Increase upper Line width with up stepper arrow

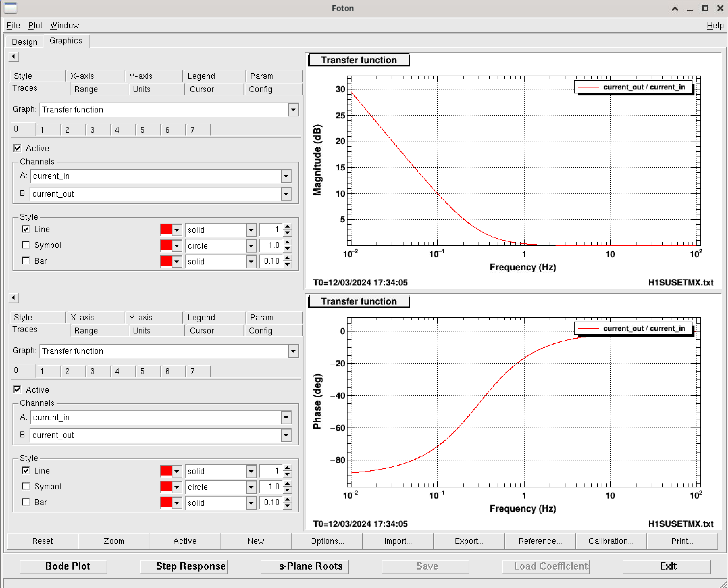(287, 227)
